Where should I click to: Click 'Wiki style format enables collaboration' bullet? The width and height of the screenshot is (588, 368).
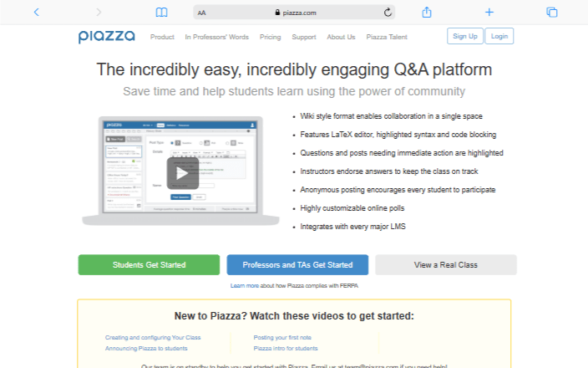coord(391,116)
